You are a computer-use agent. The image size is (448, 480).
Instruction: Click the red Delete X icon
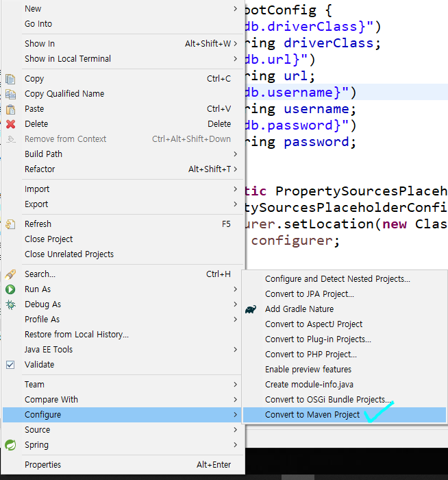click(10, 124)
